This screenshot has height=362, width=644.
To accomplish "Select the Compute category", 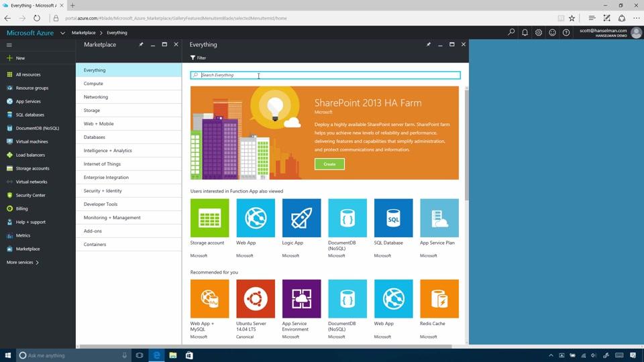I will click(x=129, y=83).
